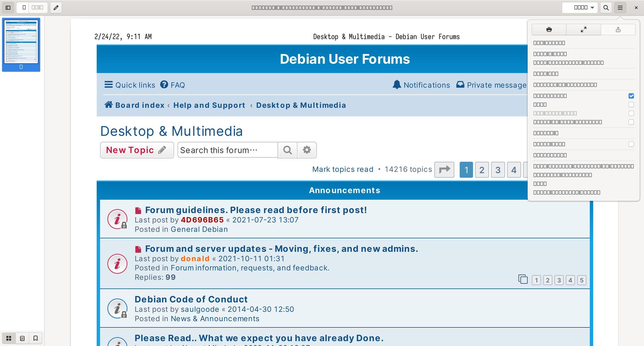
Task: Show bookmarks icon in sidebar bottom bar
Action: (36, 338)
